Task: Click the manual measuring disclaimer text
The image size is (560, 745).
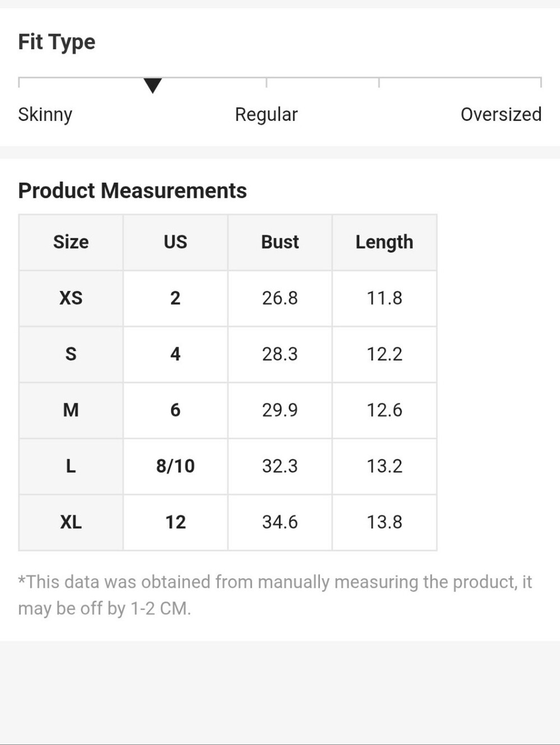Action: coord(275,595)
